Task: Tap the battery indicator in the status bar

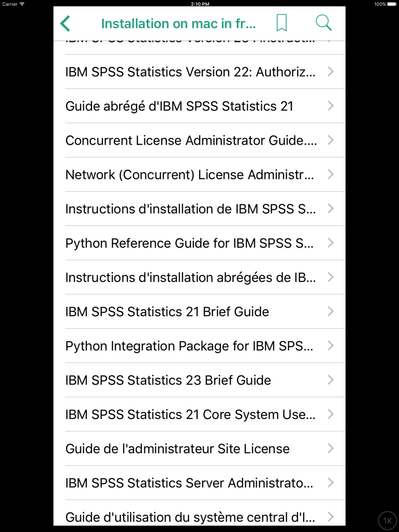Action: coord(392,4)
